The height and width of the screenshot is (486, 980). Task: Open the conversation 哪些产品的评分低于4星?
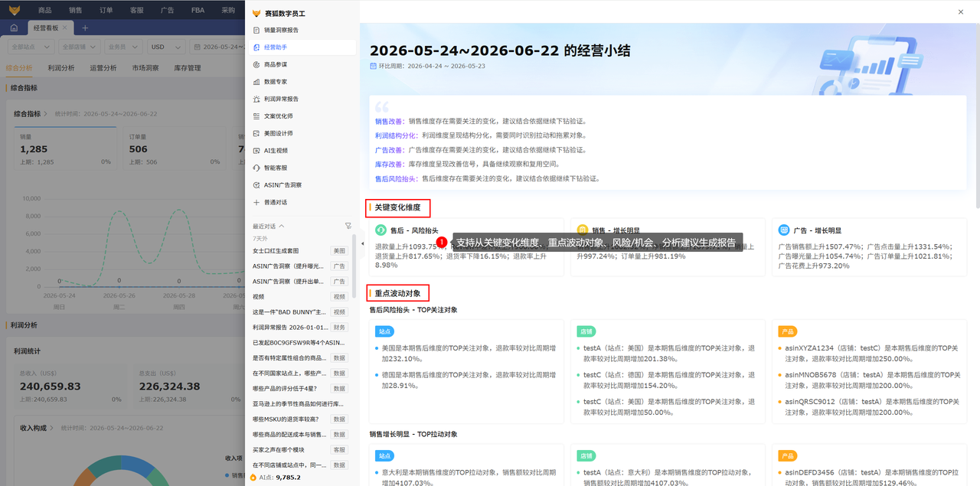(285, 389)
